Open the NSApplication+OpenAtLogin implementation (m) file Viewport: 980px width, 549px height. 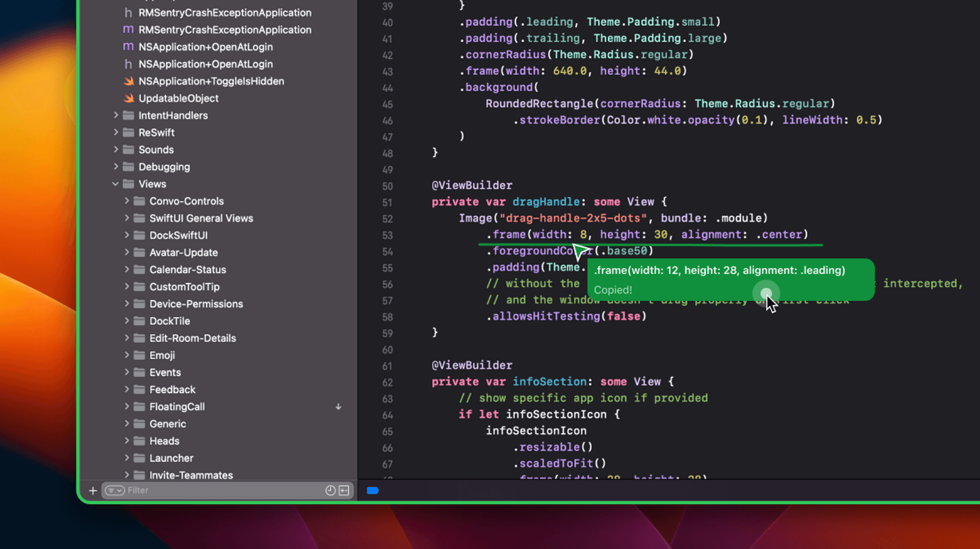[x=205, y=47]
